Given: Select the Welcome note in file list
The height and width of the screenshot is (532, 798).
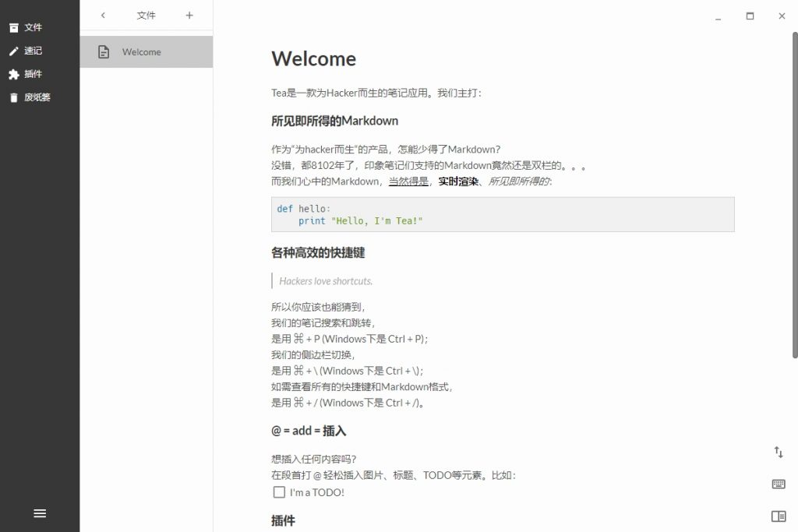Looking at the screenshot, I should [x=147, y=52].
